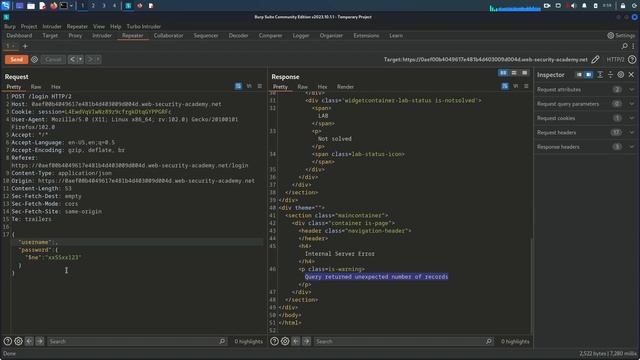The width and height of the screenshot is (640, 360).
Task: Open Firefox from the top panel
Action: [x=53, y=6]
